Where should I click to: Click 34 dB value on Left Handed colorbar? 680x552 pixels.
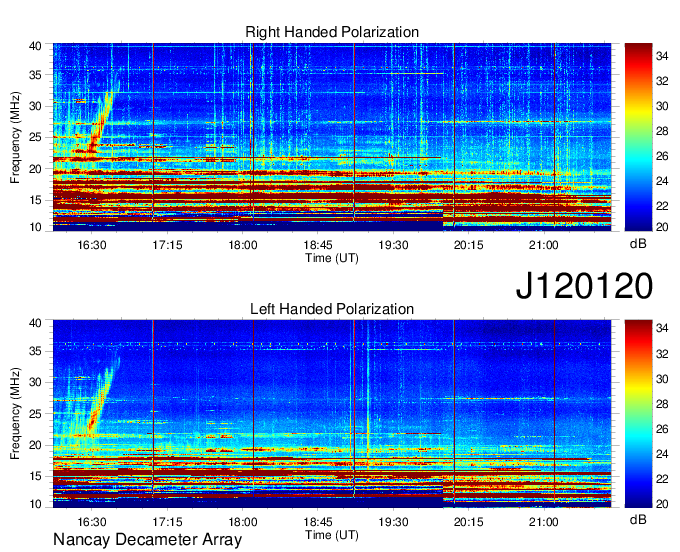coord(662,328)
